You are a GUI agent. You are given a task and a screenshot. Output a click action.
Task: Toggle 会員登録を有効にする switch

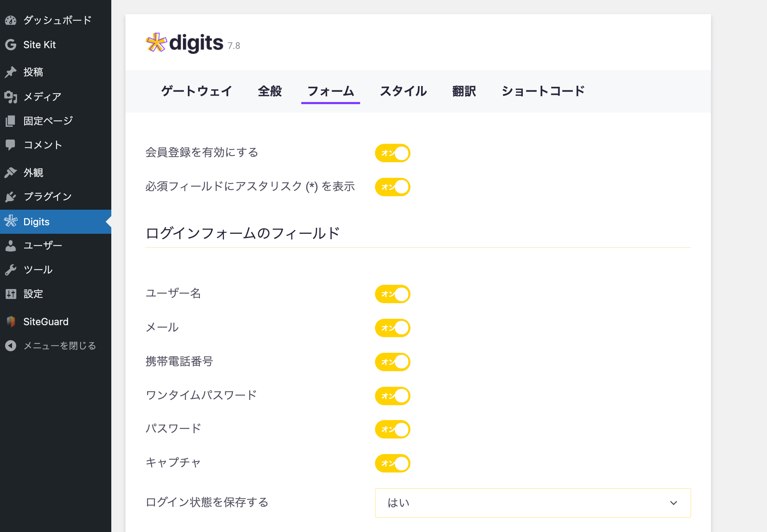point(392,153)
